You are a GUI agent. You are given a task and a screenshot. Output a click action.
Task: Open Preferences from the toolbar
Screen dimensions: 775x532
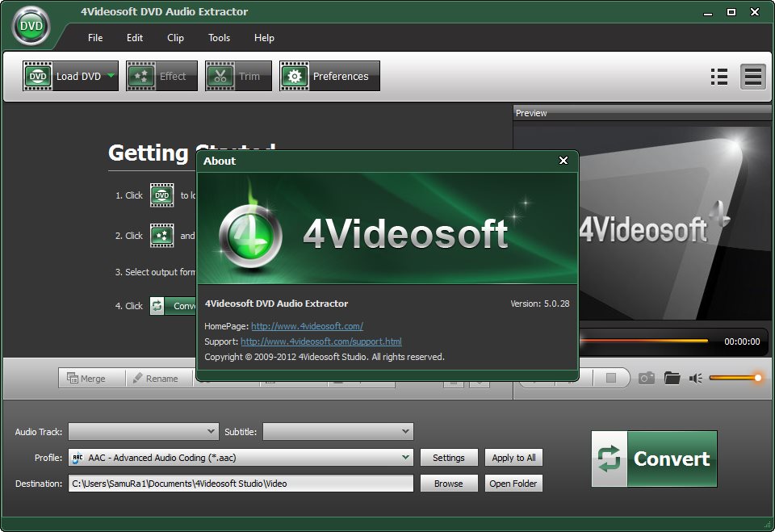(329, 76)
